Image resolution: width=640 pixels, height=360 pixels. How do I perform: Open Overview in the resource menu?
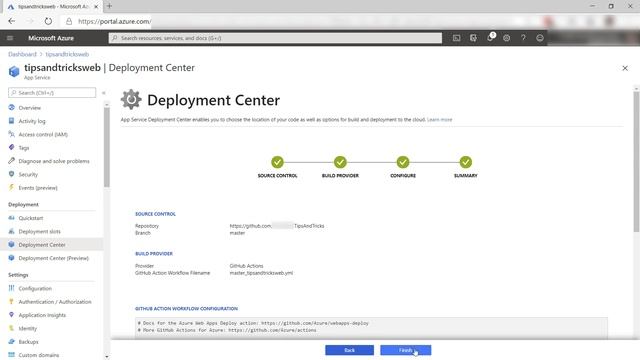tap(29, 108)
